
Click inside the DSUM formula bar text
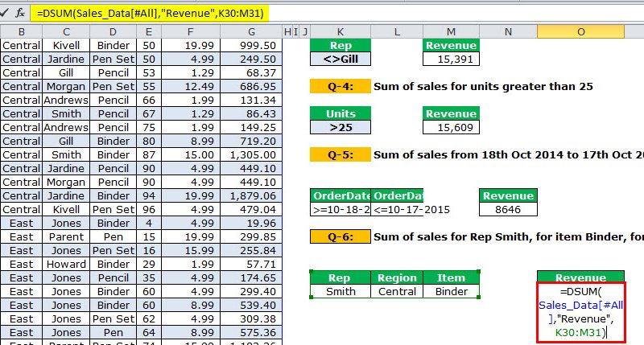click(x=150, y=13)
